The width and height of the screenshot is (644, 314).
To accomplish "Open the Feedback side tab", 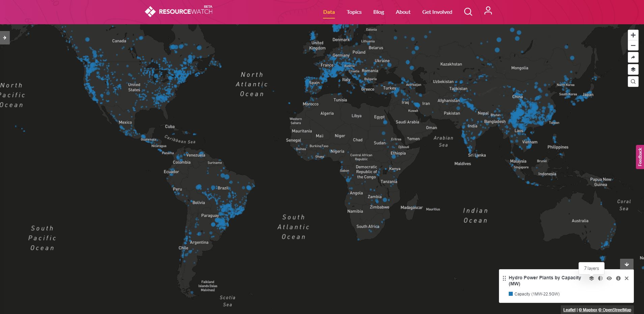I will [640, 157].
